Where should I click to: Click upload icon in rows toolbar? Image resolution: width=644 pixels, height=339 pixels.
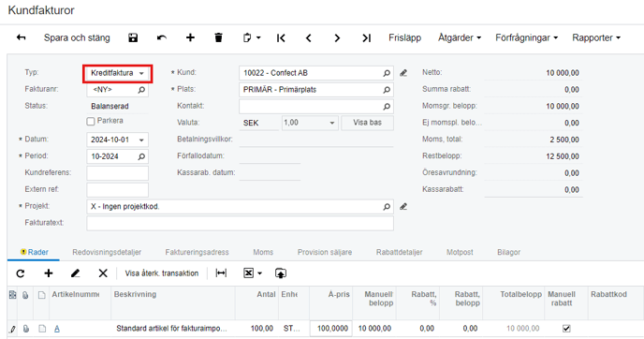[281, 273]
